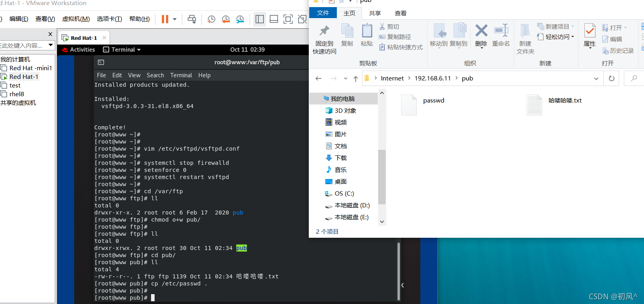Refresh the Explorer folder view
Viewport: 644px width, 304px height.
point(612,78)
